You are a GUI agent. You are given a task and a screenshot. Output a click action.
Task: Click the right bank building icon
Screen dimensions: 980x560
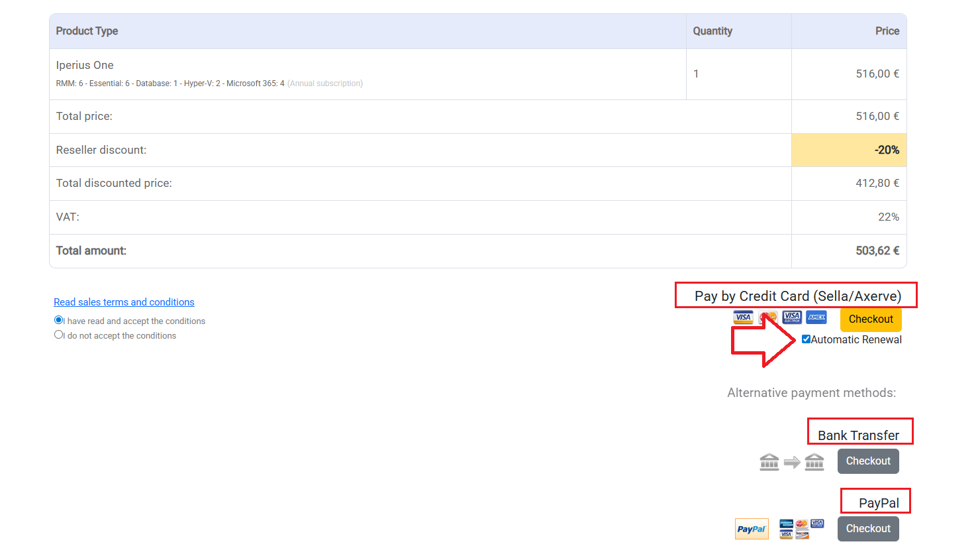814,462
